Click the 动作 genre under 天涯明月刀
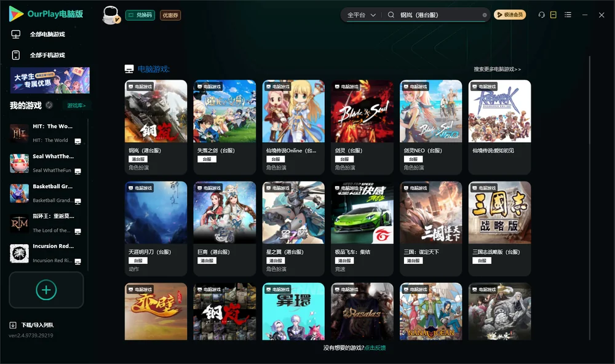 (x=133, y=269)
